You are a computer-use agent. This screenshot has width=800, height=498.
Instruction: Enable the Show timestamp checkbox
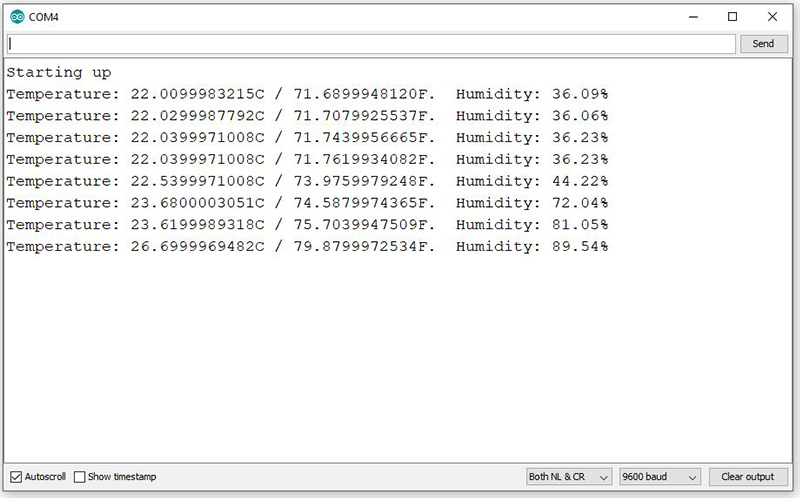pyautogui.click(x=80, y=477)
